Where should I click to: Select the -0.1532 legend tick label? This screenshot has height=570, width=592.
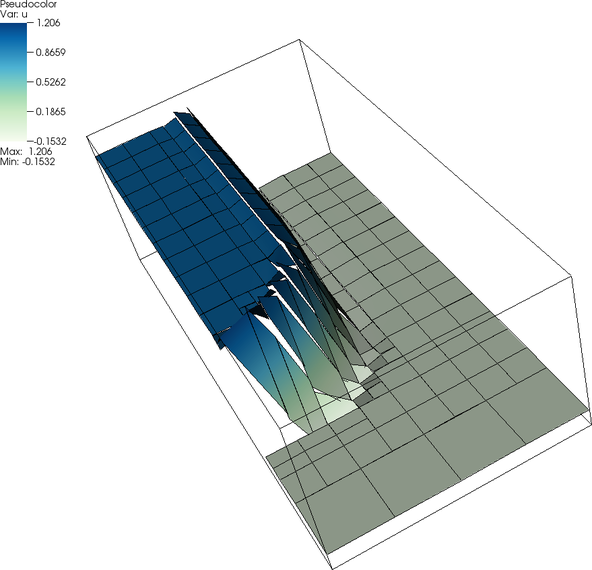click(x=49, y=141)
